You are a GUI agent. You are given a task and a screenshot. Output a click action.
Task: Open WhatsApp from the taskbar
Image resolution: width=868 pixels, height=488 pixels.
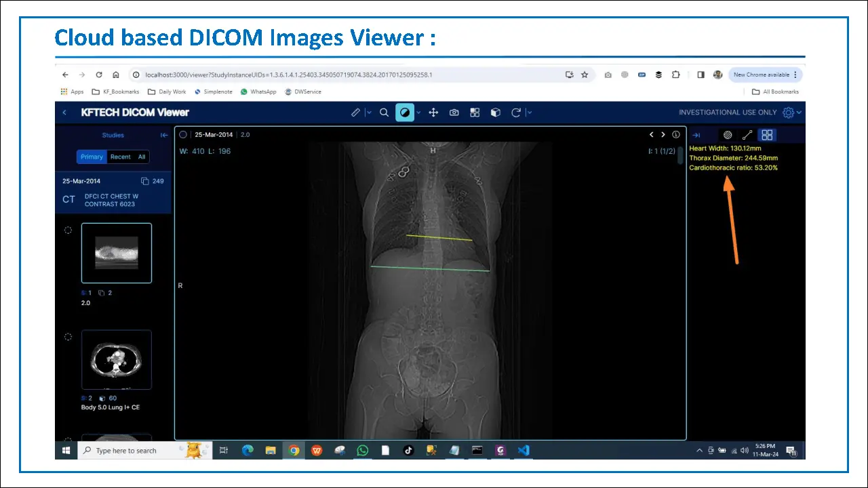point(363,450)
